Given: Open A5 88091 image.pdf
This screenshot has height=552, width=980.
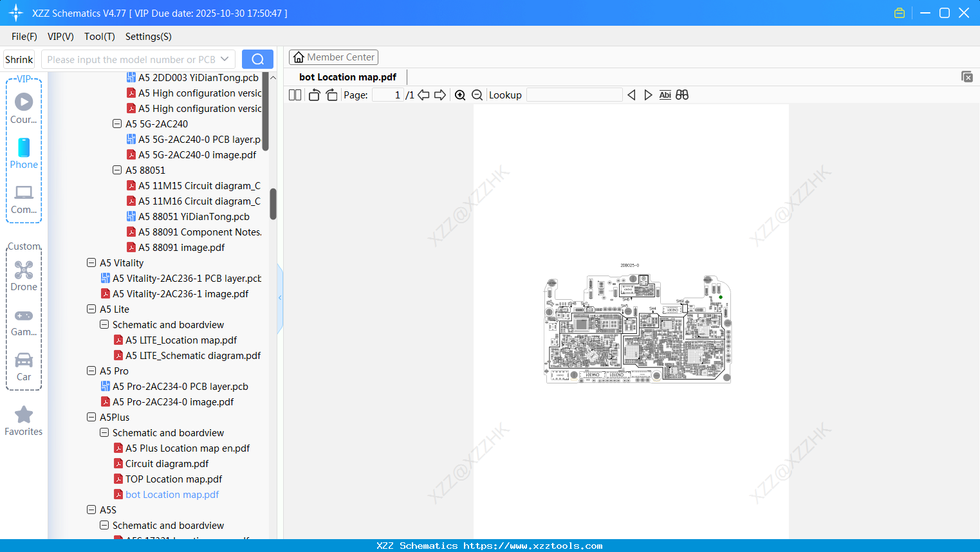Looking at the screenshot, I should click(x=181, y=247).
